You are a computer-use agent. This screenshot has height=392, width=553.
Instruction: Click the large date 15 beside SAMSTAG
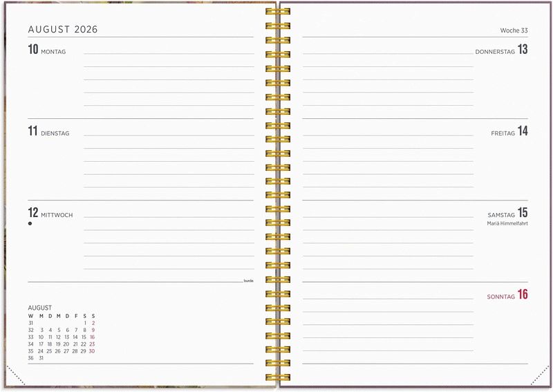523,213
